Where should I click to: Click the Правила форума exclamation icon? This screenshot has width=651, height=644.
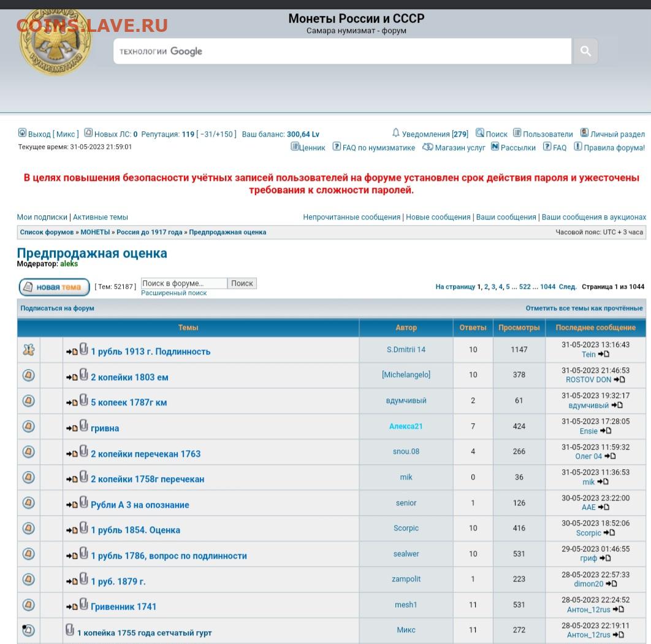(x=578, y=147)
